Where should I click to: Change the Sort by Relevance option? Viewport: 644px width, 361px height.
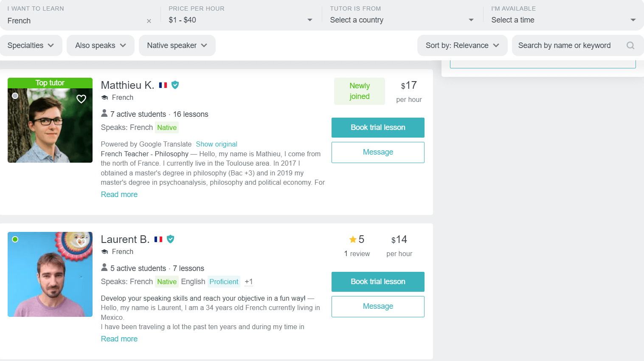point(462,45)
